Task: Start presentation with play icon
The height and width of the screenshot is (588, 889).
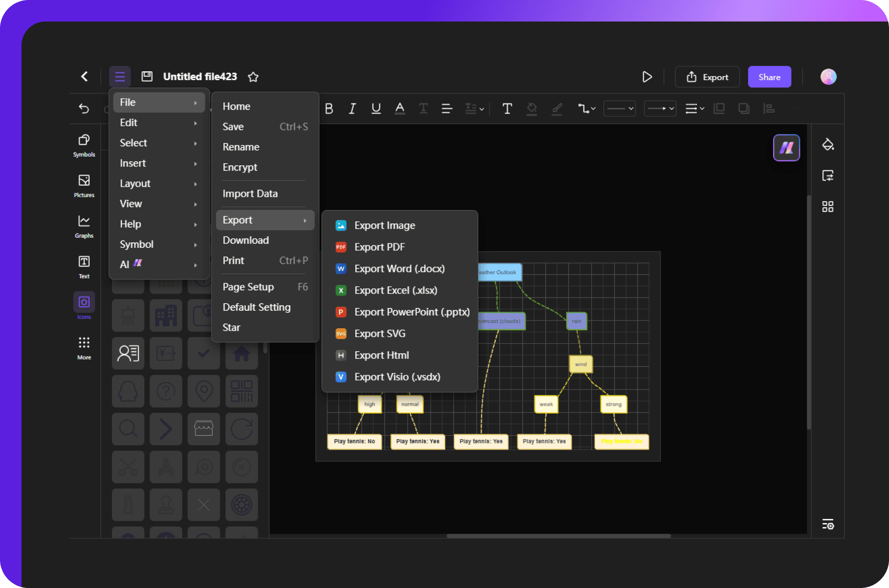Action: coord(647,77)
